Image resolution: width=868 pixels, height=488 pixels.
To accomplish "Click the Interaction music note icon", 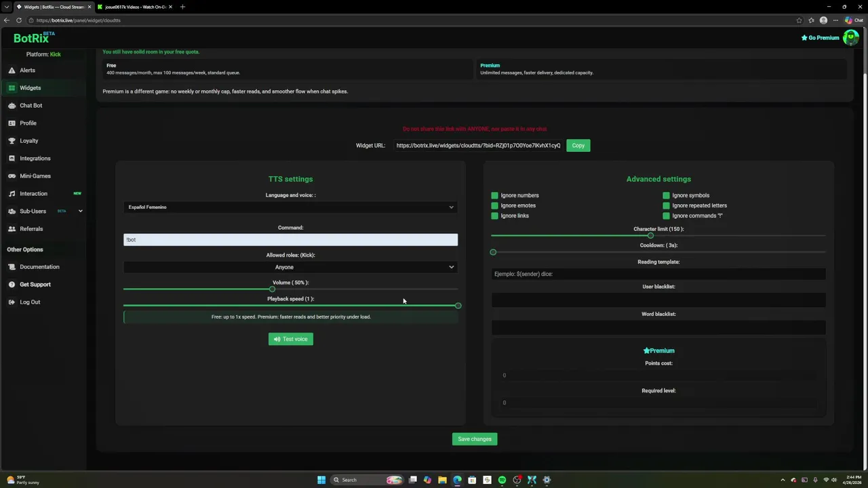I will [x=12, y=194].
